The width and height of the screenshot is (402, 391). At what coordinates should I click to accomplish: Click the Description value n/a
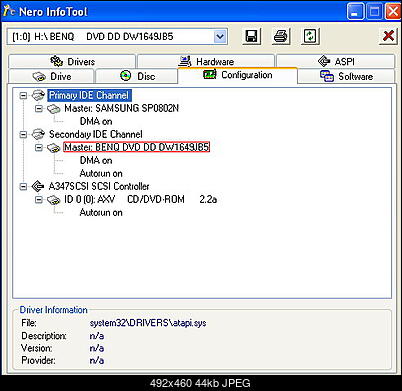click(97, 336)
